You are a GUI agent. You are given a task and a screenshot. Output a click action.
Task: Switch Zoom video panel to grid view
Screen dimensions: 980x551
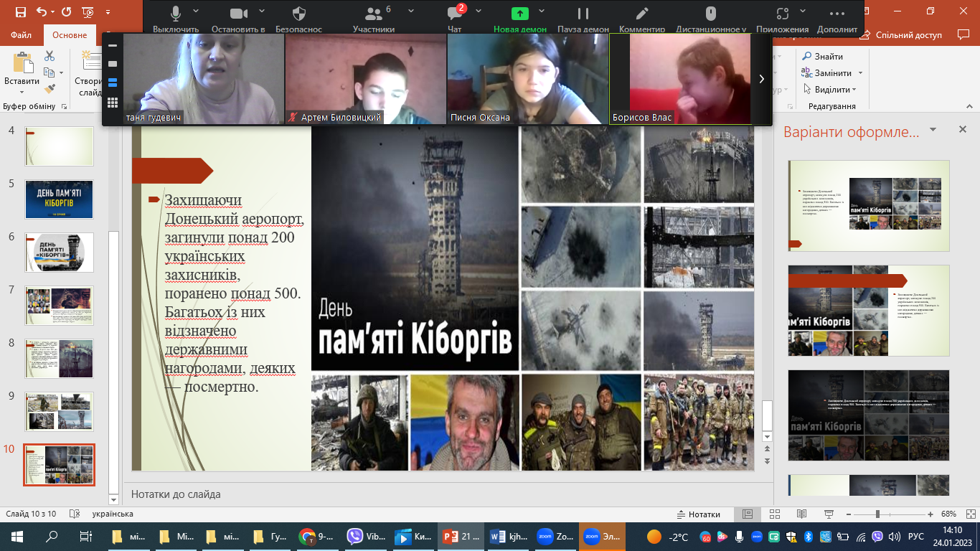tap(113, 103)
